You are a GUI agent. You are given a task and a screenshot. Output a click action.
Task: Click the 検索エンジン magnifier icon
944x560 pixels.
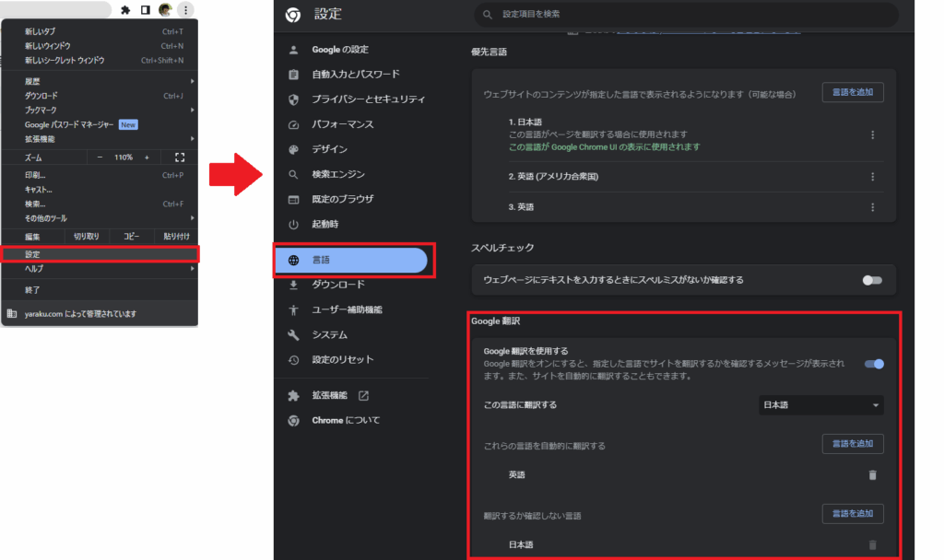[x=293, y=174]
